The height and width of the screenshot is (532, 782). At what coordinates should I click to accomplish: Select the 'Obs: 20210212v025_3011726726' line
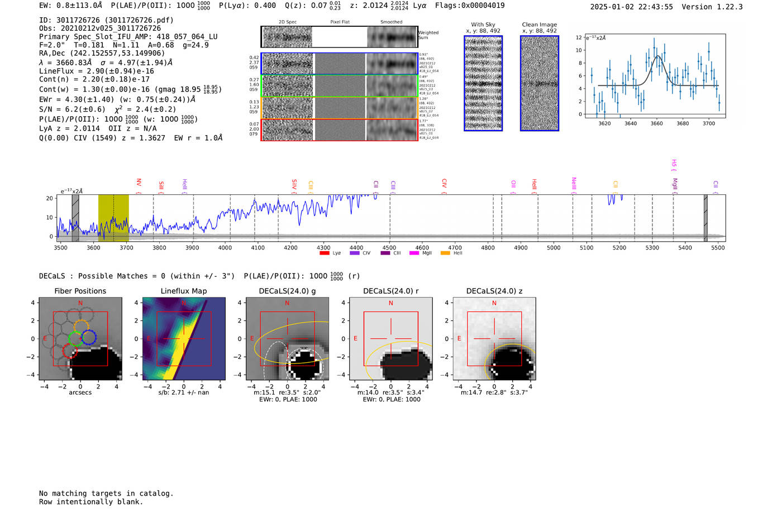(100, 28)
